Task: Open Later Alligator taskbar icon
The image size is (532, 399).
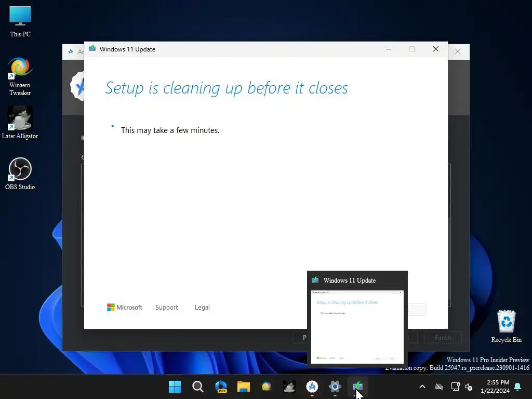Action: (289, 387)
